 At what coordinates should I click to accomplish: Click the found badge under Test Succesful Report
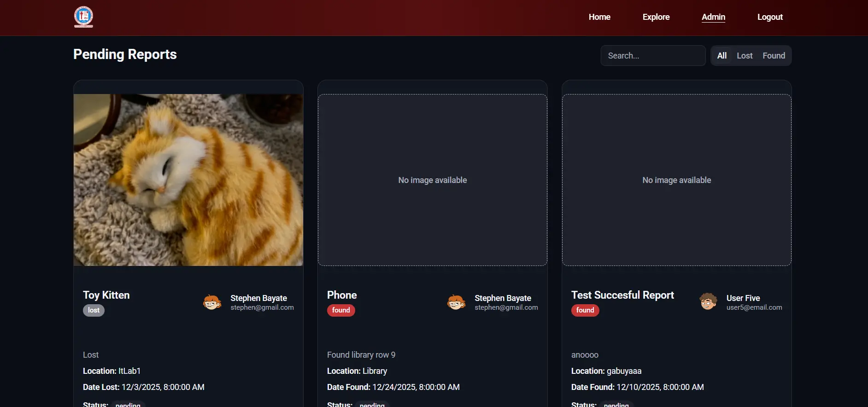click(x=585, y=310)
